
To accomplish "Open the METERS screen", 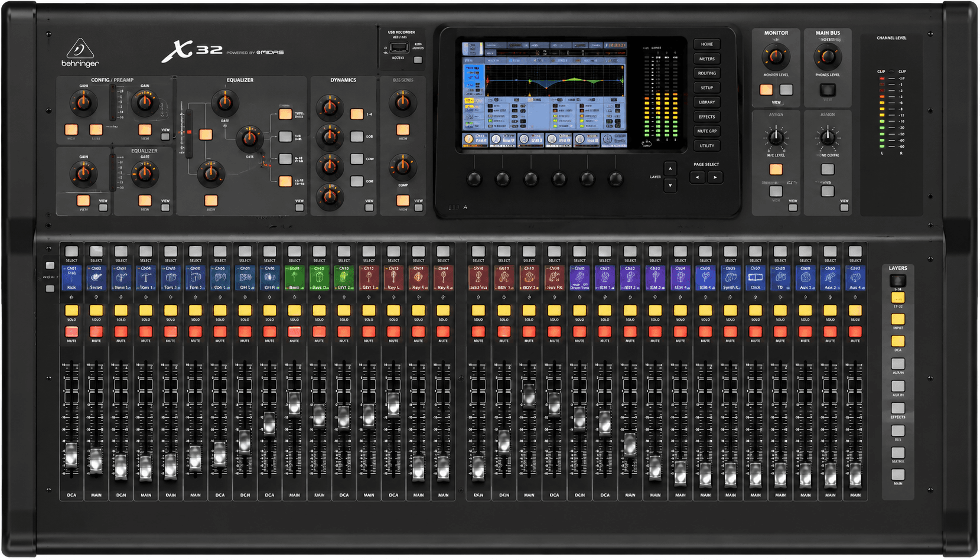I will coord(707,58).
